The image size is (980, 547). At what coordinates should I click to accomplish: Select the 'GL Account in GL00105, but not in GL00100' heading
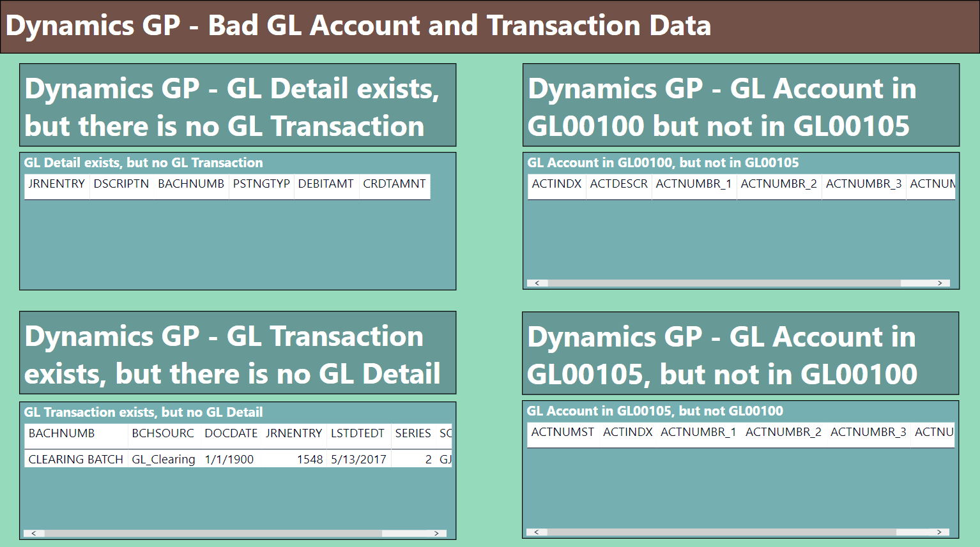pyautogui.click(x=722, y=355)
